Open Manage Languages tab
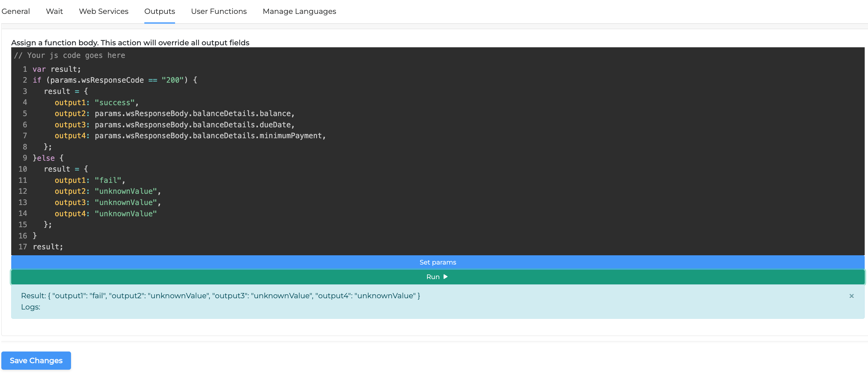Image resolution: width=868 pixels, height=373 pixels. [299, 11]
